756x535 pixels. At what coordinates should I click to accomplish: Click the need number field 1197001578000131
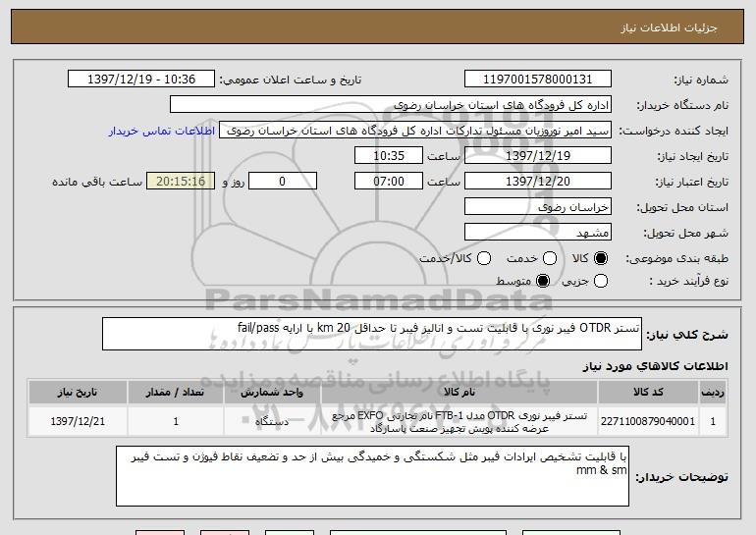coord(538,80)
